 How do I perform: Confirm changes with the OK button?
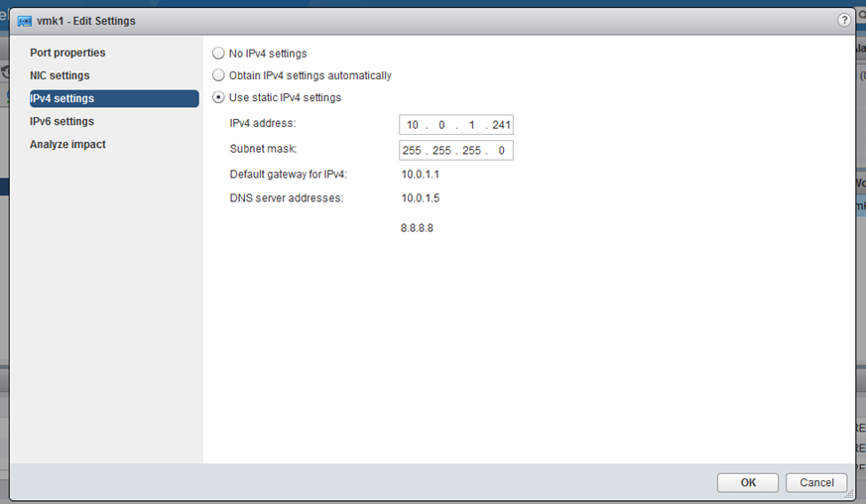point(748,482)
